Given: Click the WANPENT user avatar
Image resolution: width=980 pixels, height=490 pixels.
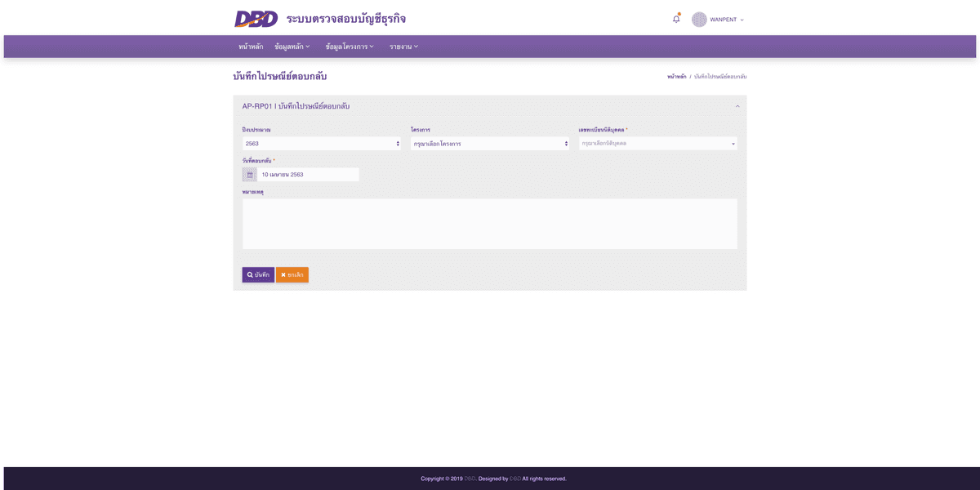Looking at the screenshot, I should click(699, 20).
